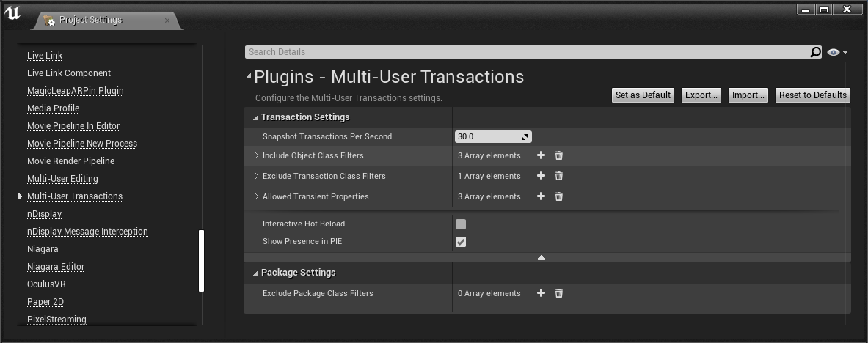
Task: Enable Interactive Hot Reload checkbox
Action: (x=461, y=224)
